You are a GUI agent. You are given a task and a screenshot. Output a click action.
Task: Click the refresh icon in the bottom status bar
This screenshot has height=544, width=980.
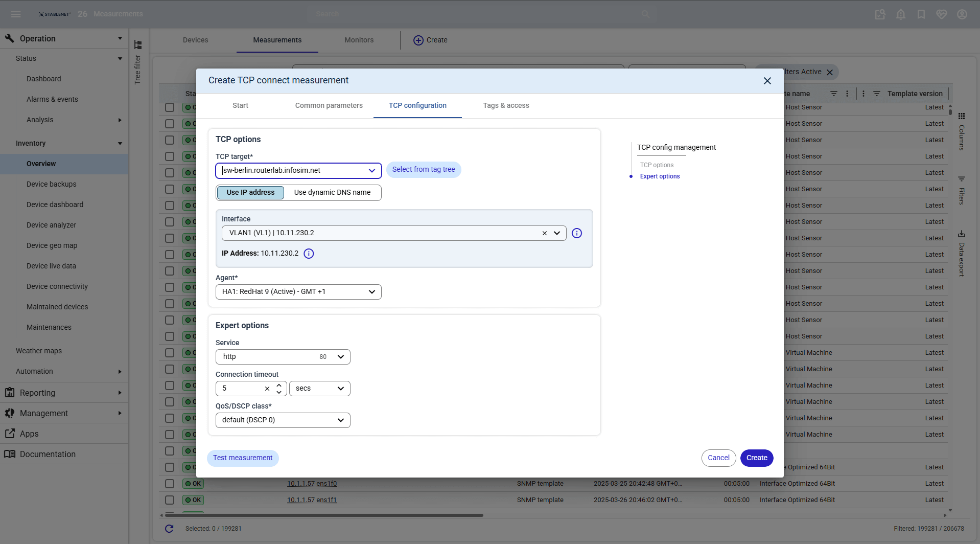point(169,529)
